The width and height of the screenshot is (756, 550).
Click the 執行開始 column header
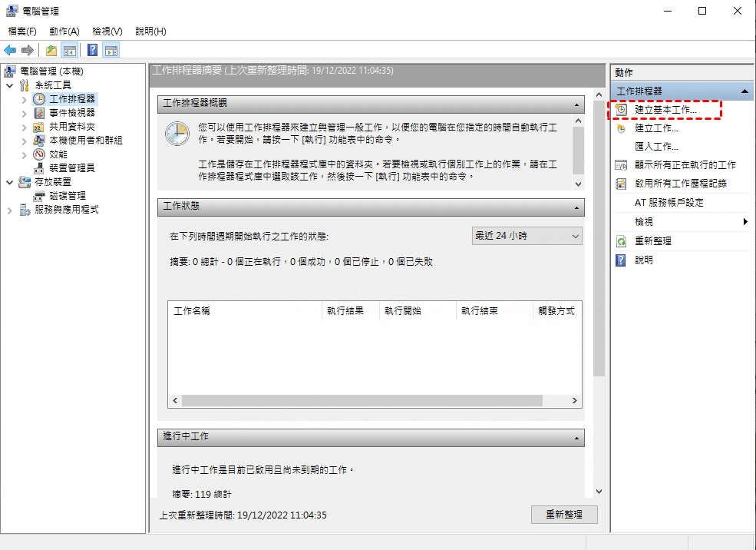coord(418,311)
